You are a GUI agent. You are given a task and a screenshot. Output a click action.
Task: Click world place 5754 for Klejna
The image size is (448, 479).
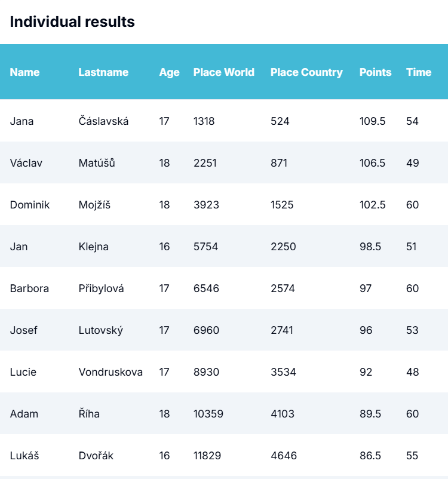[206, 247]
